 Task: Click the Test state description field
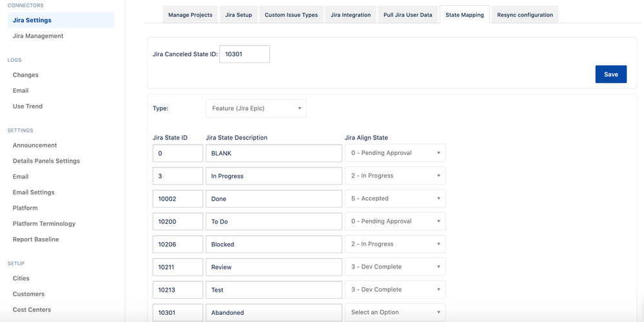point(274,290)
